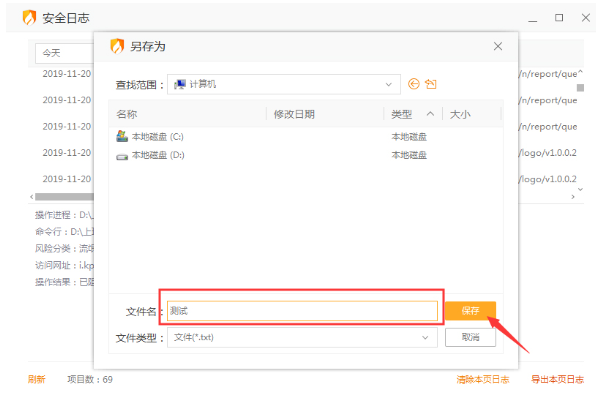Screen dimensions: 596x398
Task: Open the 查找范围 location dropdown
Action: pos(284,84)
